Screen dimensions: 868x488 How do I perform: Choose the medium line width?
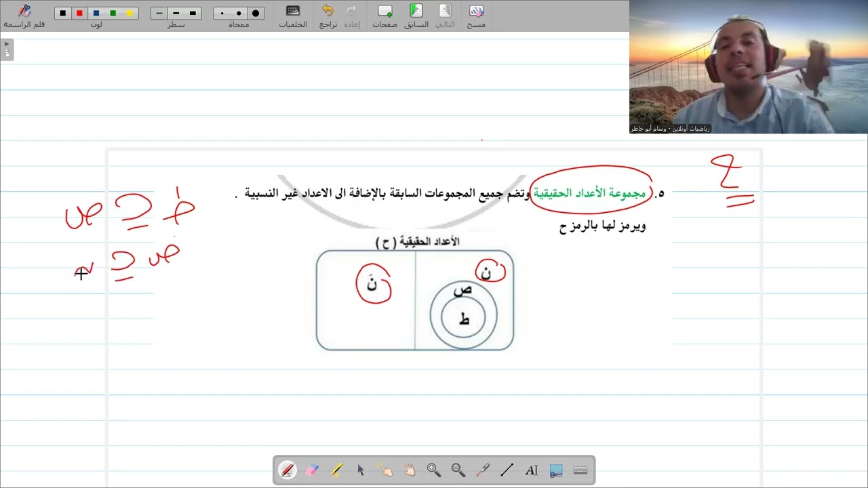click(176, 13)
